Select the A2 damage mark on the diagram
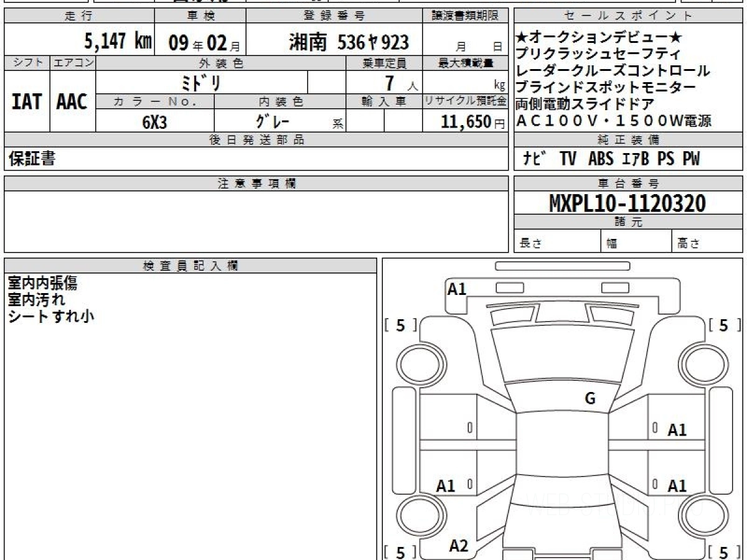Screen dimensions: 747x560 (458, 546)
